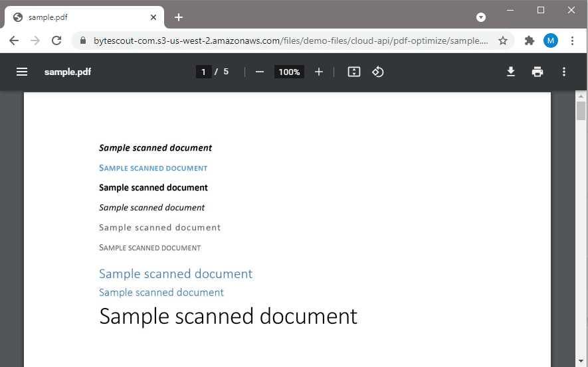
Task: Open a new tab
Action: click(179, 17)
